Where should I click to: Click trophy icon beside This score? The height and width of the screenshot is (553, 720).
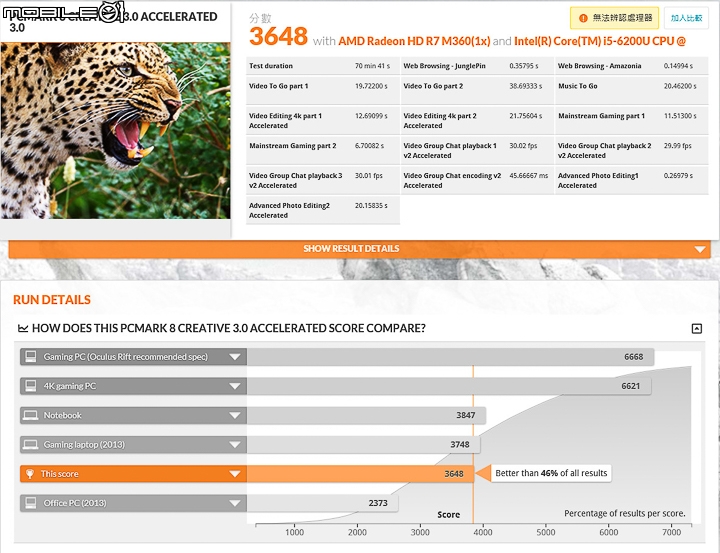click(x=30, y=474)
